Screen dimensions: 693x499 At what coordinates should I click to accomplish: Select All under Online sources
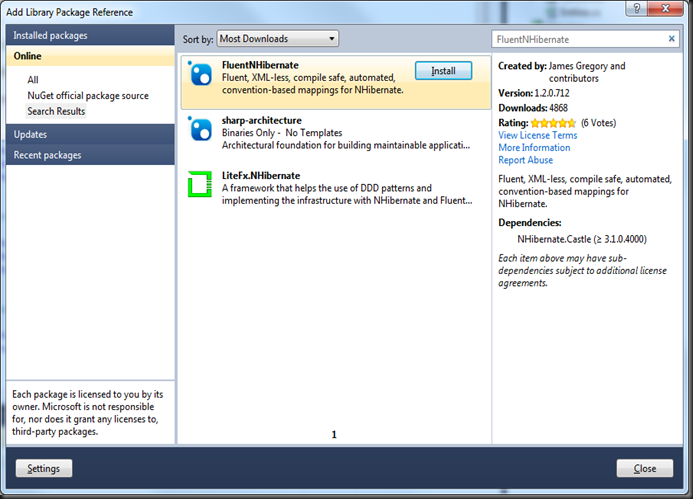(33, 80)
